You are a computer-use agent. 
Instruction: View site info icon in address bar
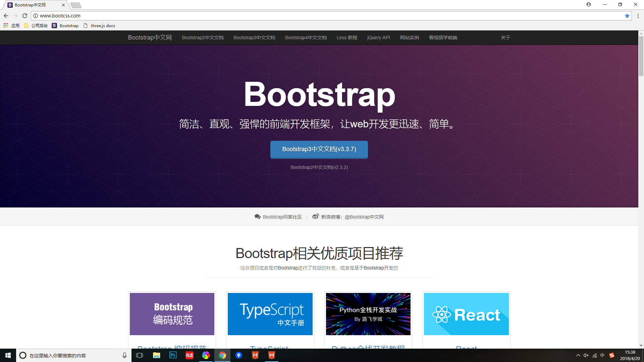point(36,16)
